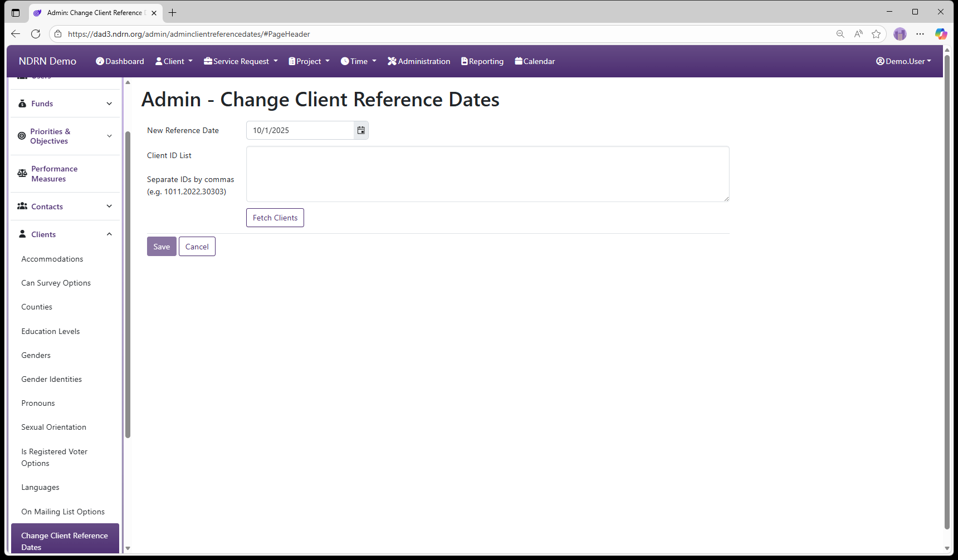Open the Dashboard nav item
The height and width of the screenshot is (560, 958).
tap(120, 61)
